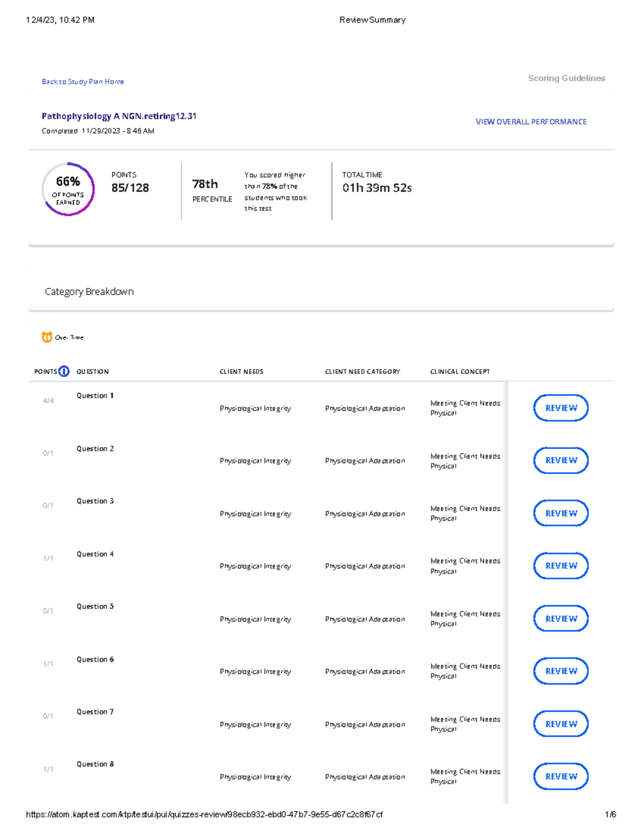Click Meeting Client Needs Physical for Question 4

tap(465, 566)
